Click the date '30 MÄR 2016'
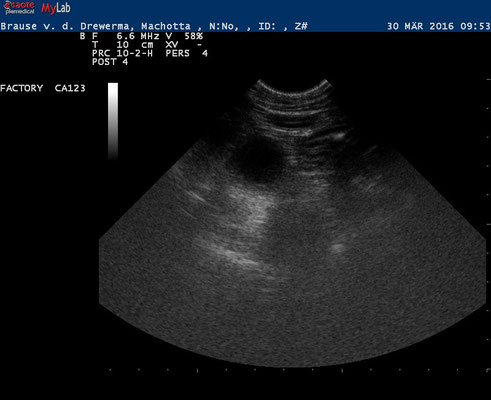The width and height of the screenshot is (491, 400). click(421, 26)
